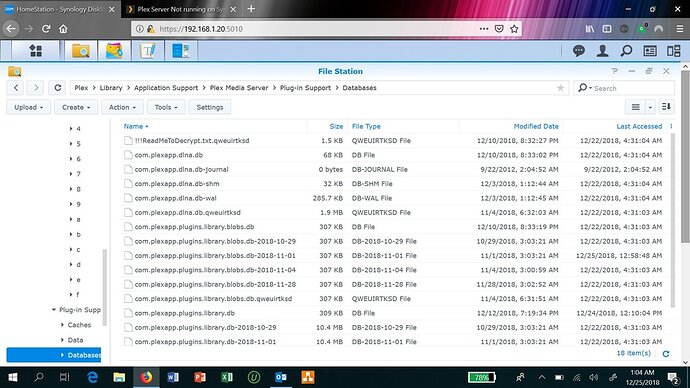The width and height of the screenshot is (690, 388).
Task: Open the DSM search magnifier icon
Action: pyautogui.click(x=626, y=51)
